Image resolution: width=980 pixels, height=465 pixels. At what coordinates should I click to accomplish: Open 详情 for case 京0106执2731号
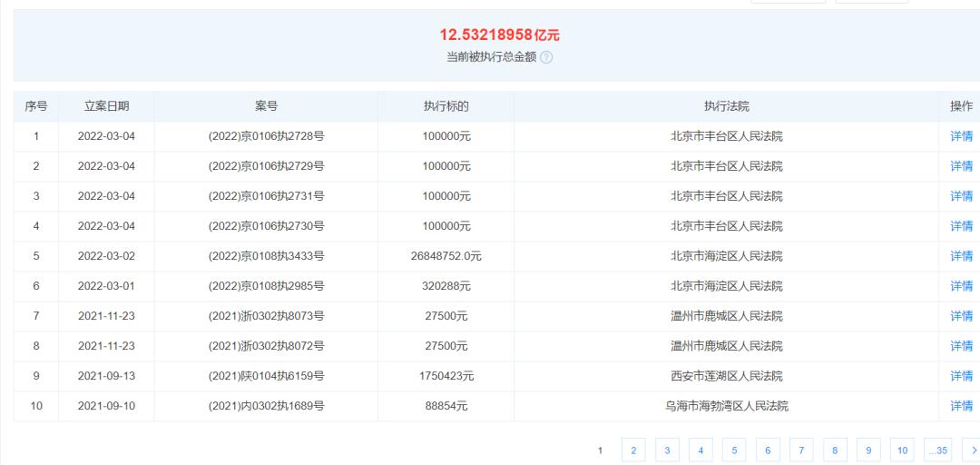pos(961,196)
